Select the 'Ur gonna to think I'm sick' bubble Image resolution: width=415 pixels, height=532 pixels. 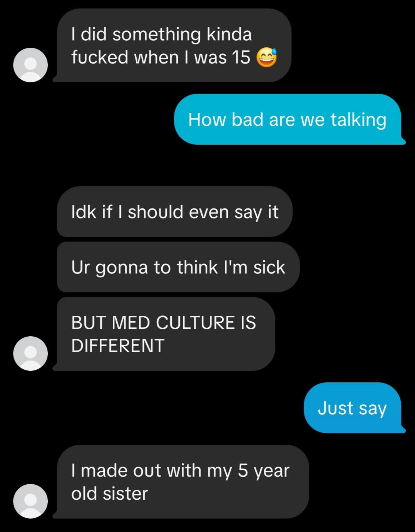(x=178, y=267)
